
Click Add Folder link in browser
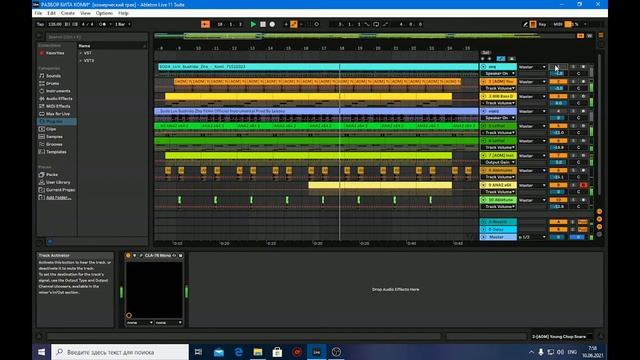pyautogui.click(x=58, y=198)
